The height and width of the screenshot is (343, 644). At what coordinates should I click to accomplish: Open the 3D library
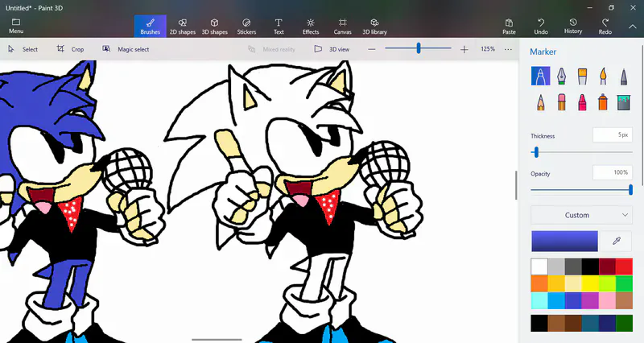coord(374,27)
